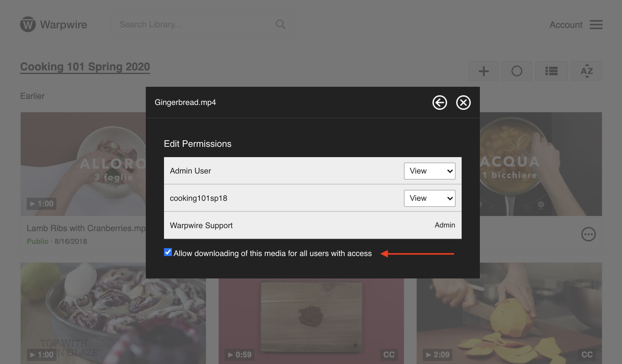
Task: Click the search magnifying glass icon
Action: 281,24
